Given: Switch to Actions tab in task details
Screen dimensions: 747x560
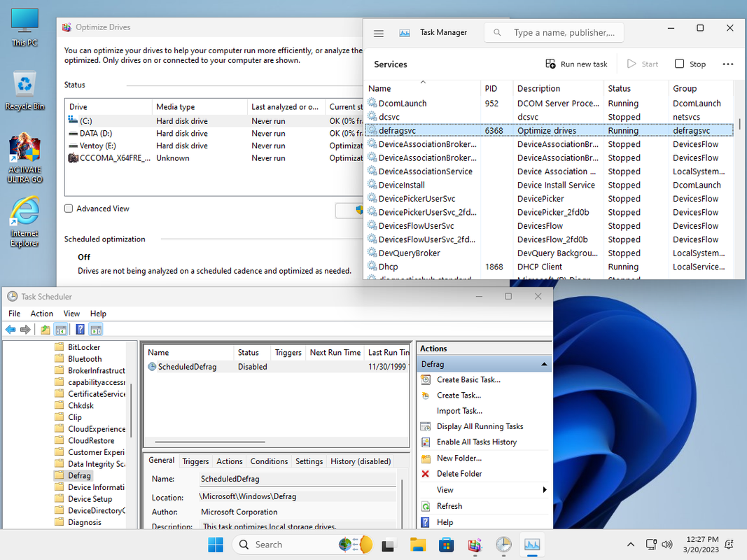Looking at the screenshot, I should (x=229, y=461).
